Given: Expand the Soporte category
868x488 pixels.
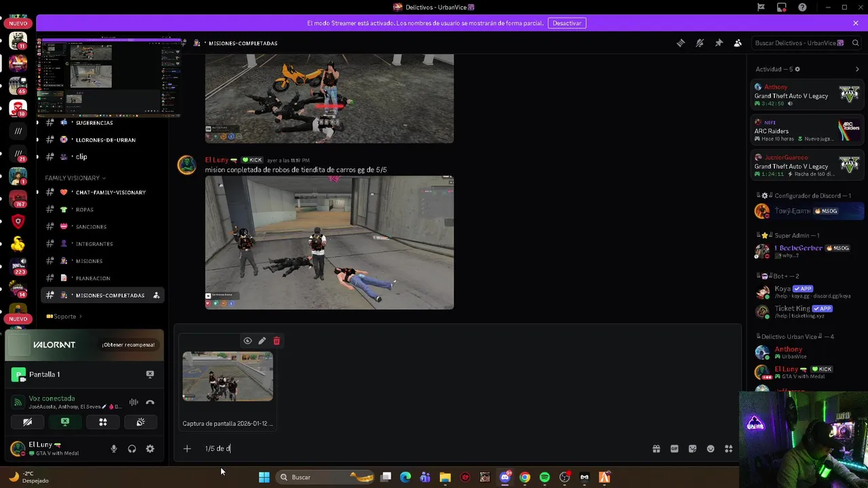Looking at the screenshot, I should pos(64,317).
